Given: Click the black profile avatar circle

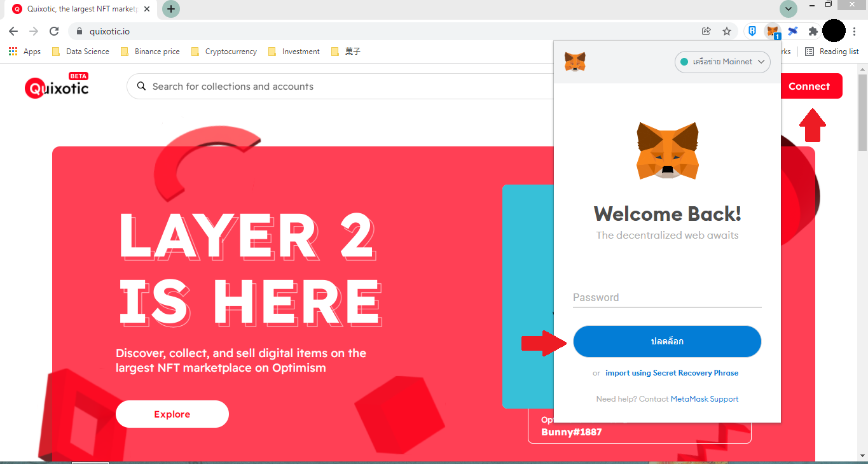Looking at the screenshot, I should (834, 31).
